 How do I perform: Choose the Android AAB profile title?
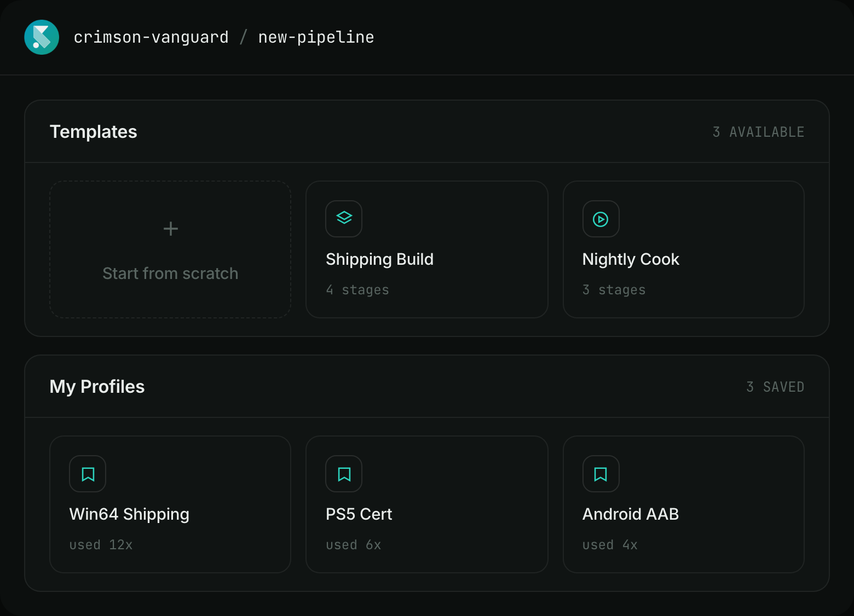click(x=631, y=514)
